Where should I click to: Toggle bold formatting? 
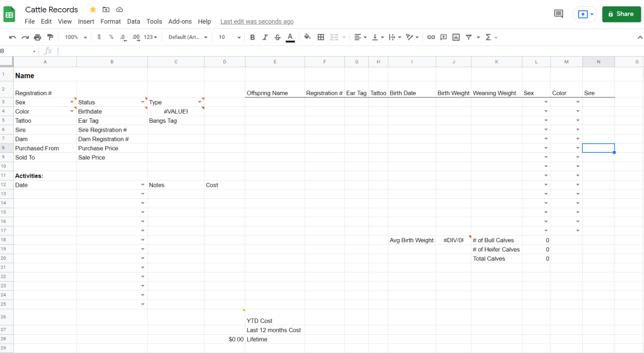pos(252,37)
